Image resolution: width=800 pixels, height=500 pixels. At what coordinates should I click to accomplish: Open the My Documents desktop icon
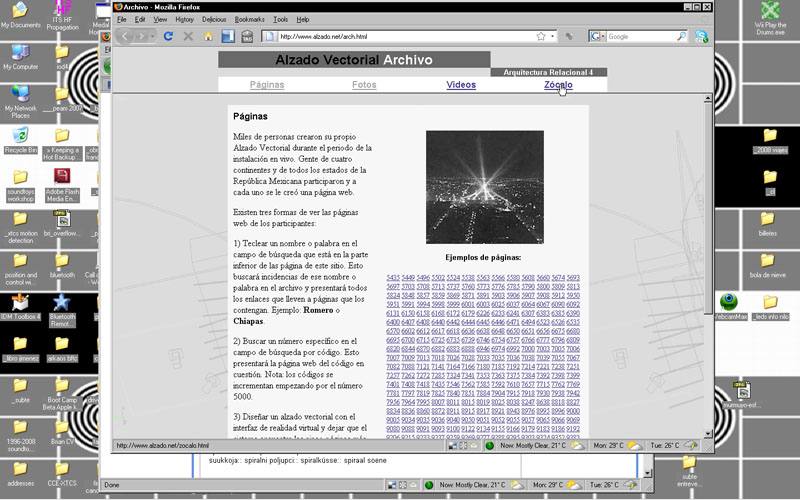pos(20,15)
